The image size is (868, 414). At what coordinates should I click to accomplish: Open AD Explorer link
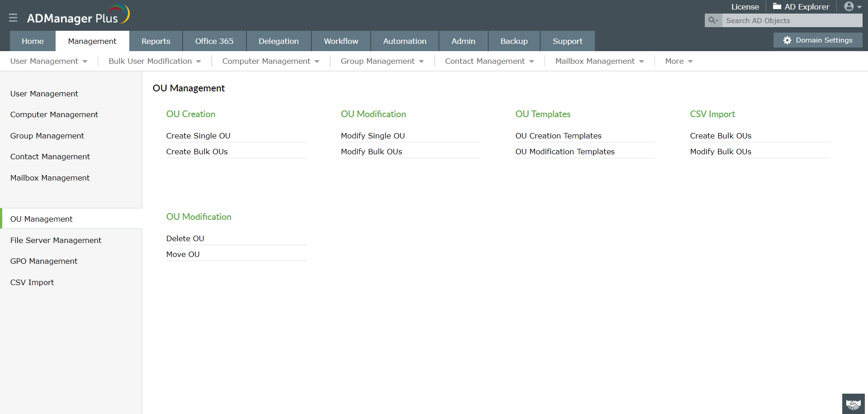click(807, 7)
